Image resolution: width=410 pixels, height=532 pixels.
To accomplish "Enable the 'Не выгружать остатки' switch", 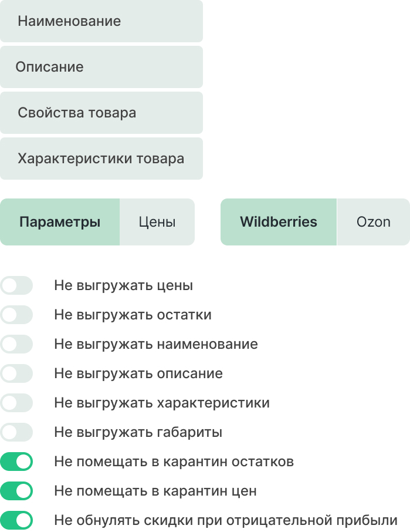I will (x=16, y=315).
